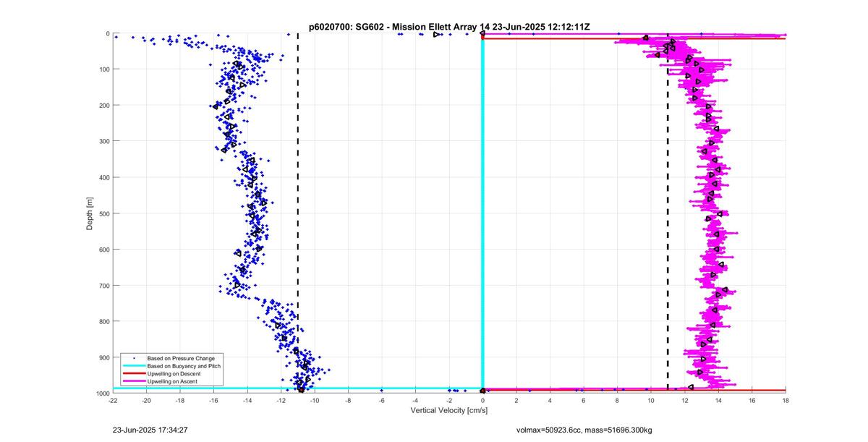Click the x-axis tick label '-12'
The height and width of the screenshot is (442, 868).
point(281,400)
